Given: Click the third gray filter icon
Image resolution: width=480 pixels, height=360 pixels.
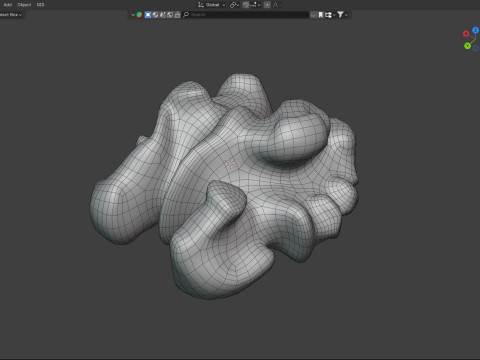Looking at the screenshot, I should tap(162, 15).
